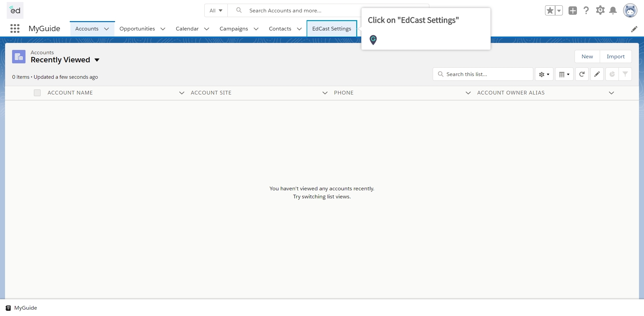Refresh the accounts list
Image resolution: width=644 pixels, height=316 pixels.
582,74
